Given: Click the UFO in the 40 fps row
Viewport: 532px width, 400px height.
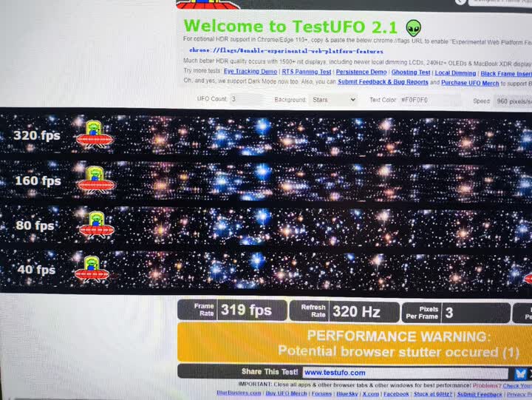Looking at the screenshot, I should (x=92, y=269).
